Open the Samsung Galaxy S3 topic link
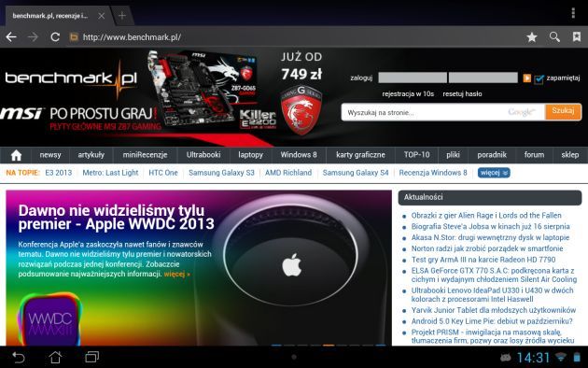 point(221,173)
